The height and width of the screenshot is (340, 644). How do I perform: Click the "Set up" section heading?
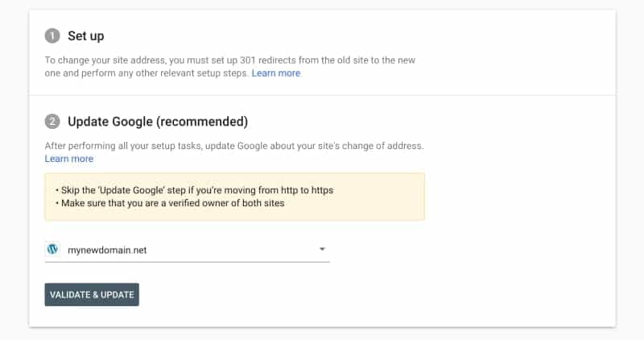point(85,36)
